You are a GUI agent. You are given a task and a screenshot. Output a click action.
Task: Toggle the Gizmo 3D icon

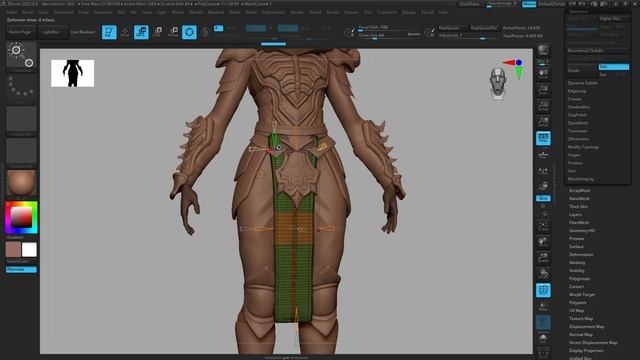pyautogui.click(x=189, y=32)
